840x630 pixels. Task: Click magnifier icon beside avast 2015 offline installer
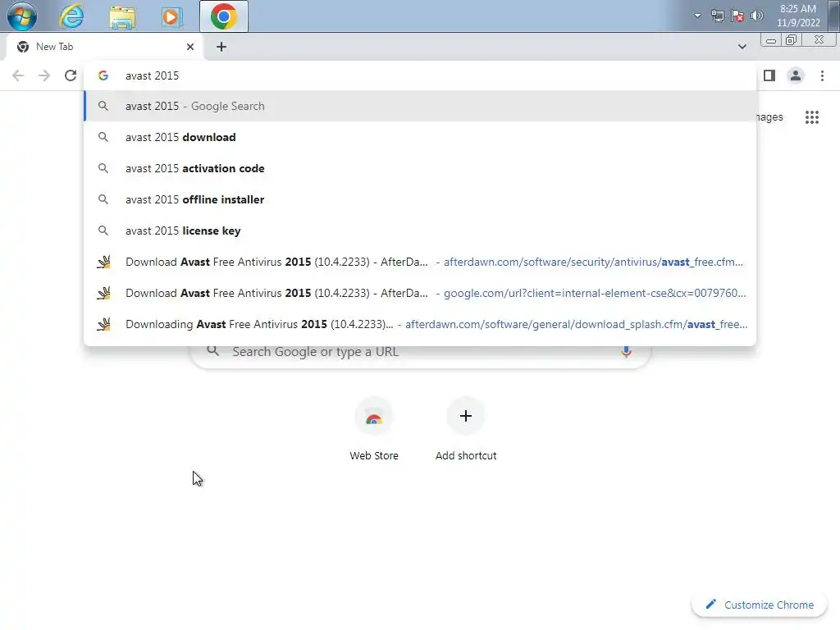click(x=103, y=199)
